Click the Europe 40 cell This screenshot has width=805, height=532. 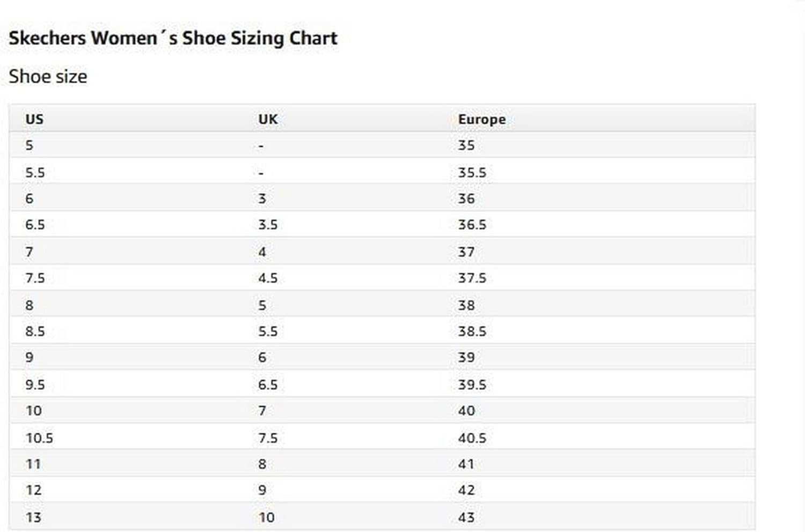pyautogui.click(x=466, y=411)
